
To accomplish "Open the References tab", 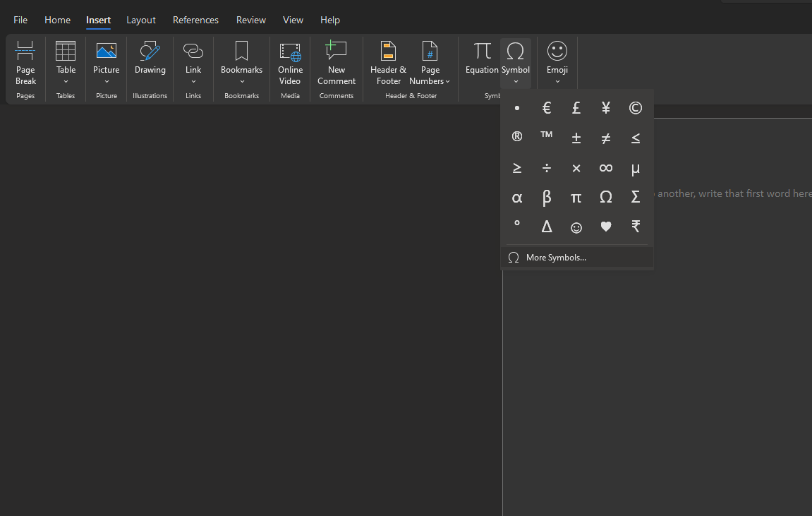I will 195,20.
